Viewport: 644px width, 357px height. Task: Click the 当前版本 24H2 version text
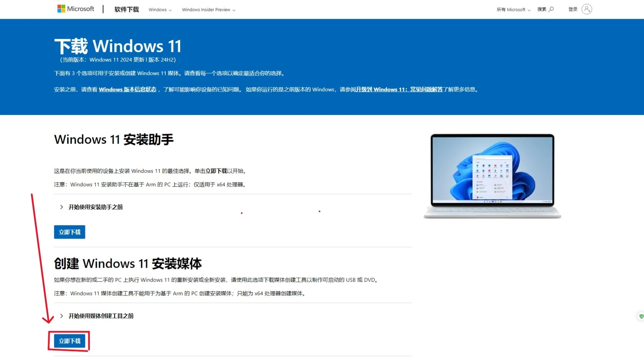(118, 60)
